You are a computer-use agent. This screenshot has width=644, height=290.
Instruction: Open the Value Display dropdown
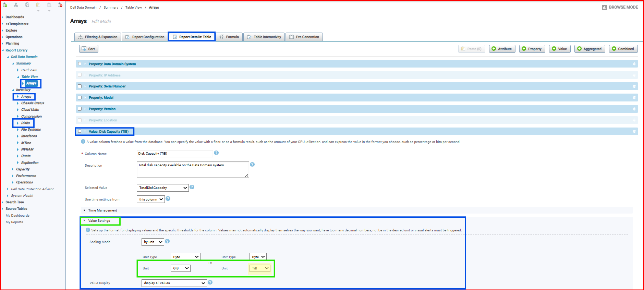click(x=174, y=283)
